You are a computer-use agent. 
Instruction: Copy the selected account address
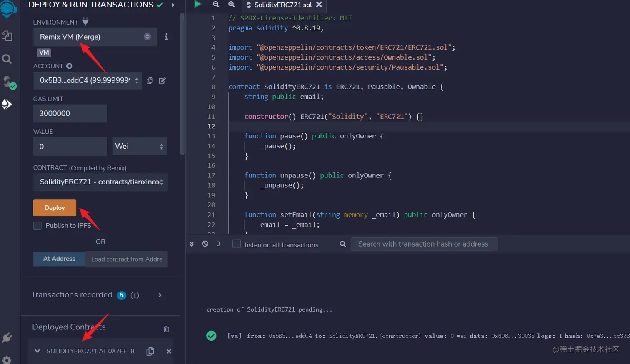[x=150, y=81]
